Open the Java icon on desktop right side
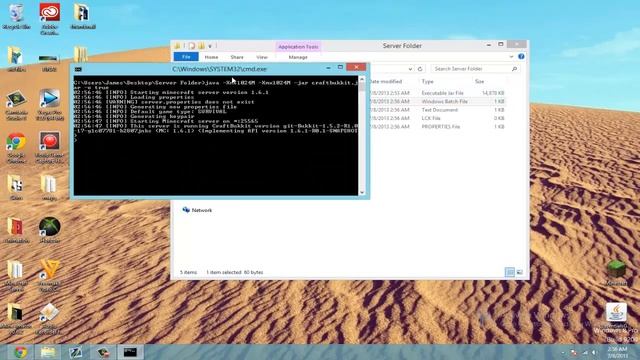The height and width of the screenshot is (360, 640). coord(616,316)
